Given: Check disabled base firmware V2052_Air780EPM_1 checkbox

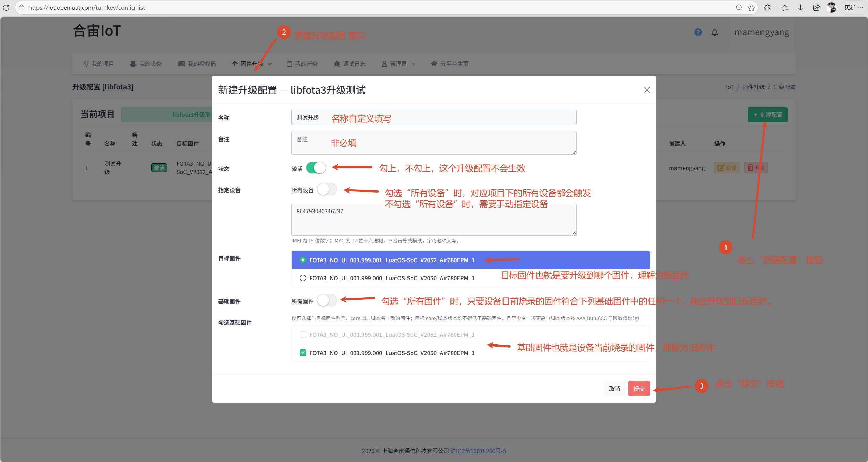Looking at the screenshot, I should [303, 335].
